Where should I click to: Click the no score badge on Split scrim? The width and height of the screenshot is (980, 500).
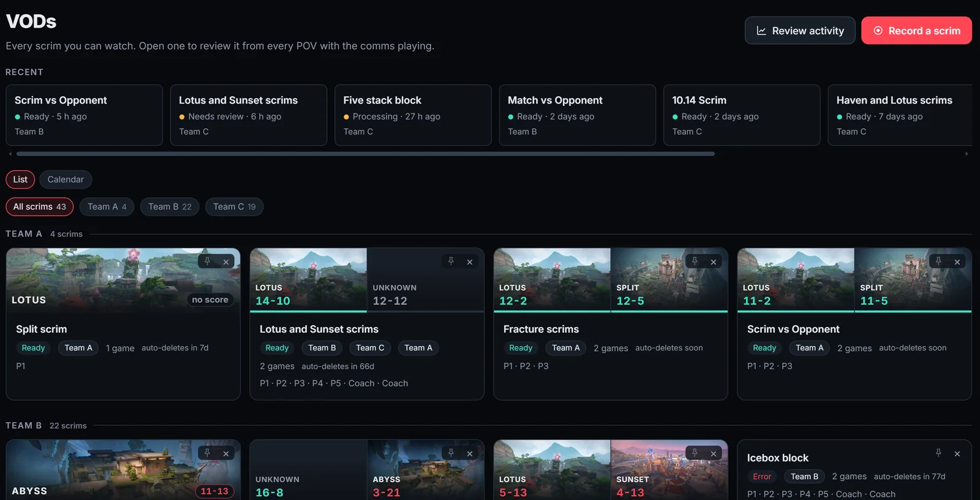tap(210, 300)
